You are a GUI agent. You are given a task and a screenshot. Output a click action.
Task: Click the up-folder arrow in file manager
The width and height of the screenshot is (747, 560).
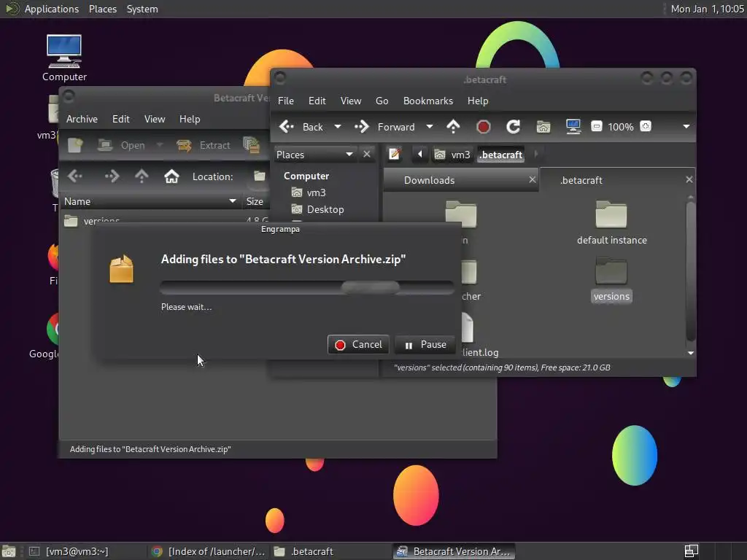click(x=453, y=127)
